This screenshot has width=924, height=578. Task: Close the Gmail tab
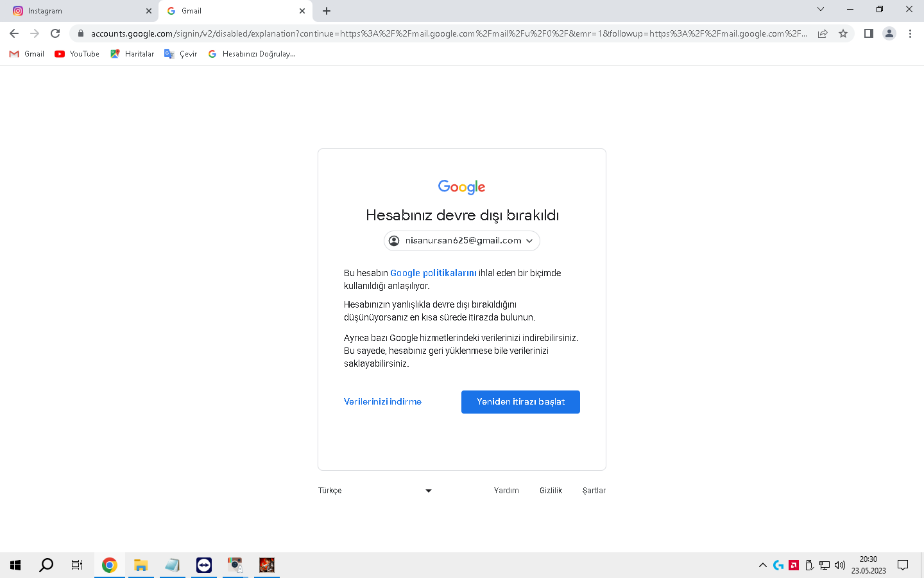(302, 11)
